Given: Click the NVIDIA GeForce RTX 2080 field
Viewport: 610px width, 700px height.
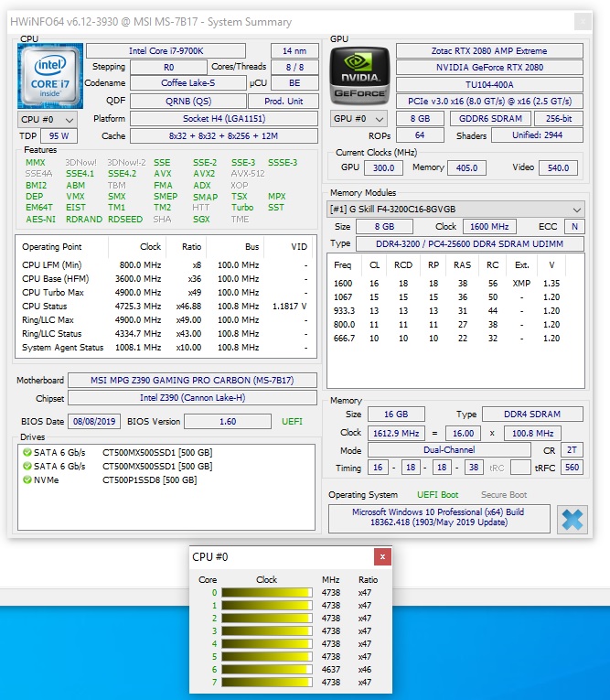Looking at the screenshot, I should [x=489, y=68].
